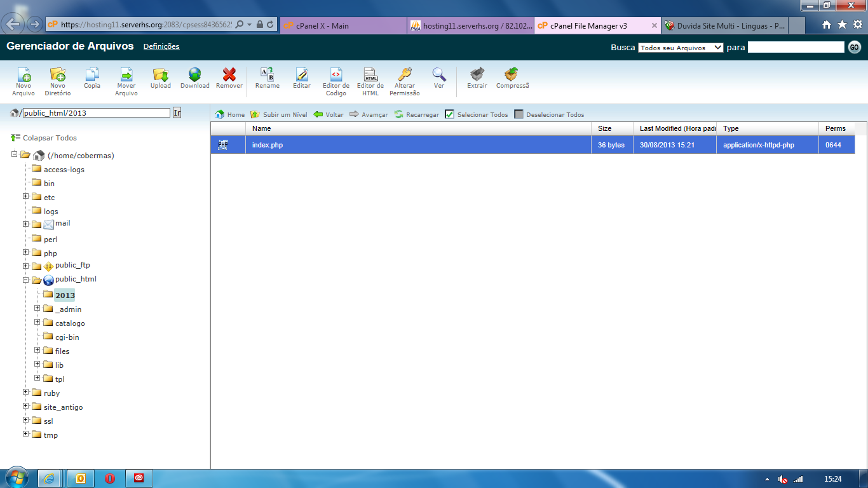Create a folder with Novo Diretório

click(58, 75)
